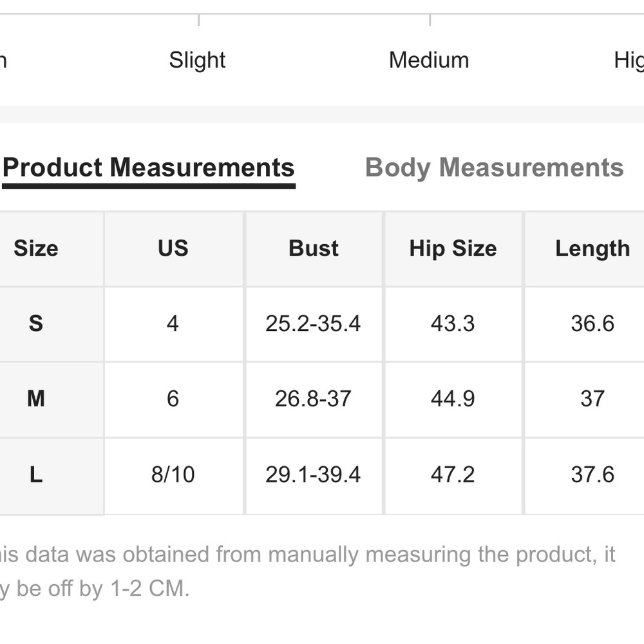The height and width of the screenshot is (644, 644).
Task: Click the 37.6 length cell
Action: tap(592, 475)
